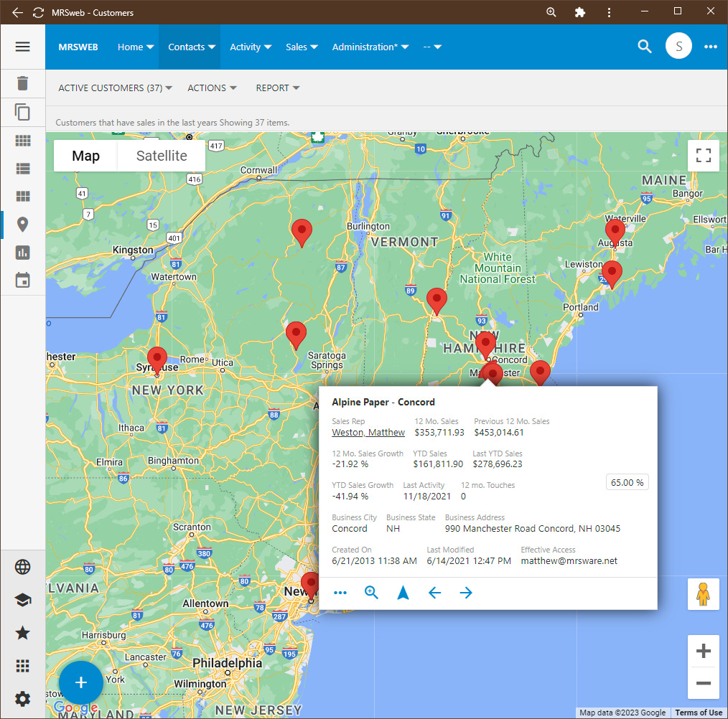Click the trash delete icon in sidebar
Viewport: 728px width, 719px height.
[22, 83]
